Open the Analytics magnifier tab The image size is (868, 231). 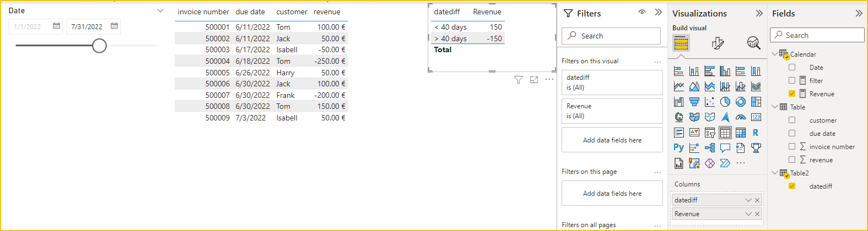point(753,43)
